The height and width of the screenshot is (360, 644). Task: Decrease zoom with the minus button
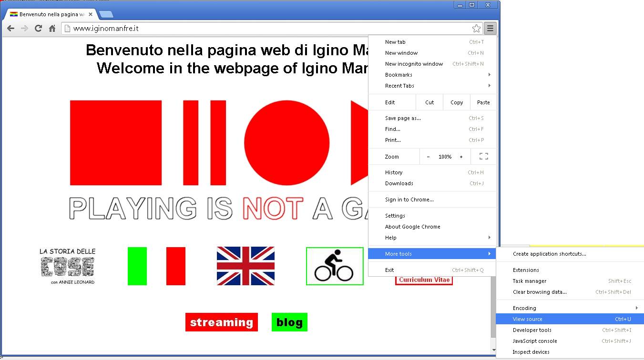click(428, 157)
